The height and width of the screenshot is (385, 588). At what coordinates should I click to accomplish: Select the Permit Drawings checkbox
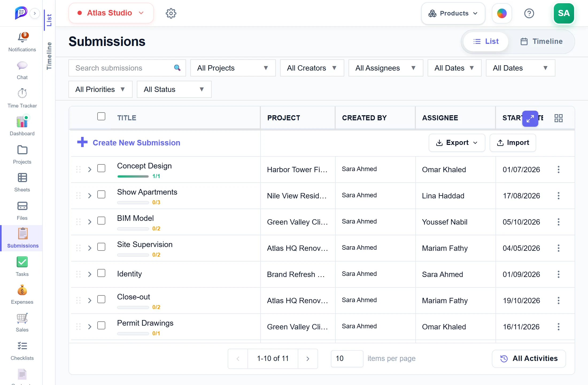pos(101,326)
